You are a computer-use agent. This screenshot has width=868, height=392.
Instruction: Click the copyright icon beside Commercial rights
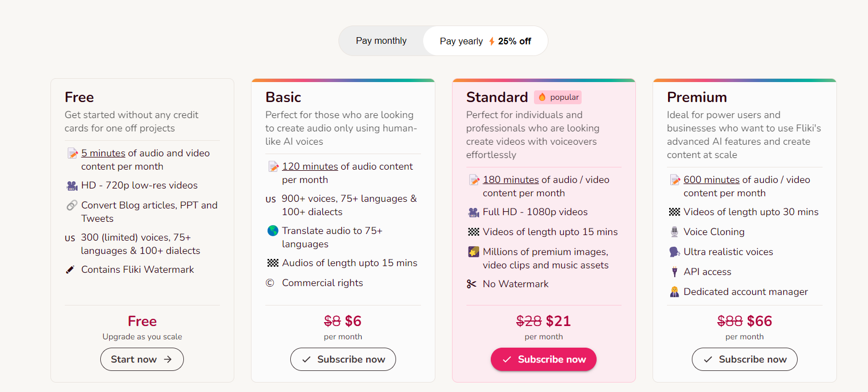(x=270, y=283)
